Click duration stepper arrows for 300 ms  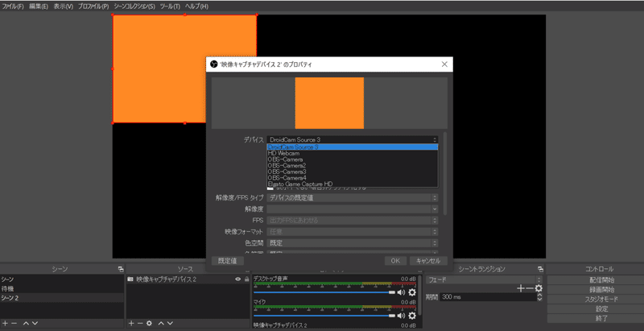tap(539, 297)
